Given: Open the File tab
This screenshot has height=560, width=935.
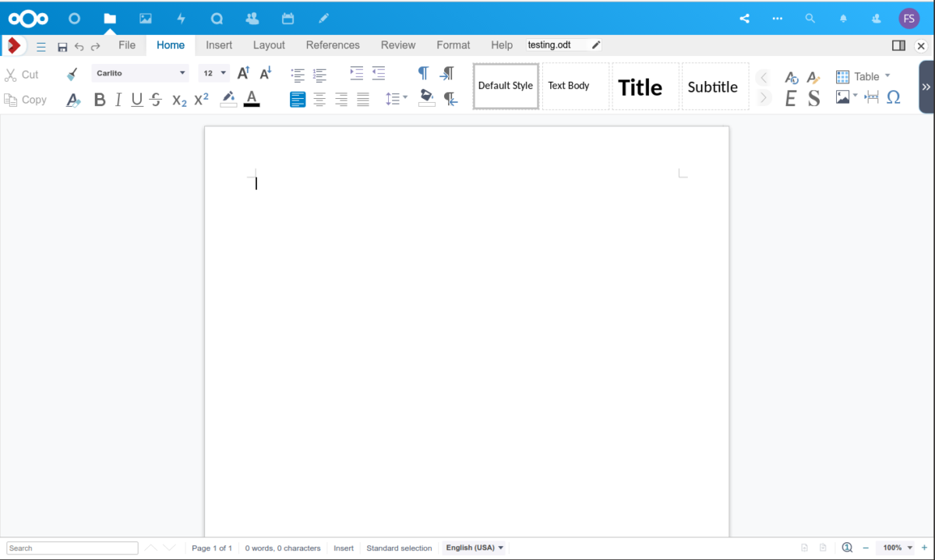Looking at the screenshot, I should point(127,45).
